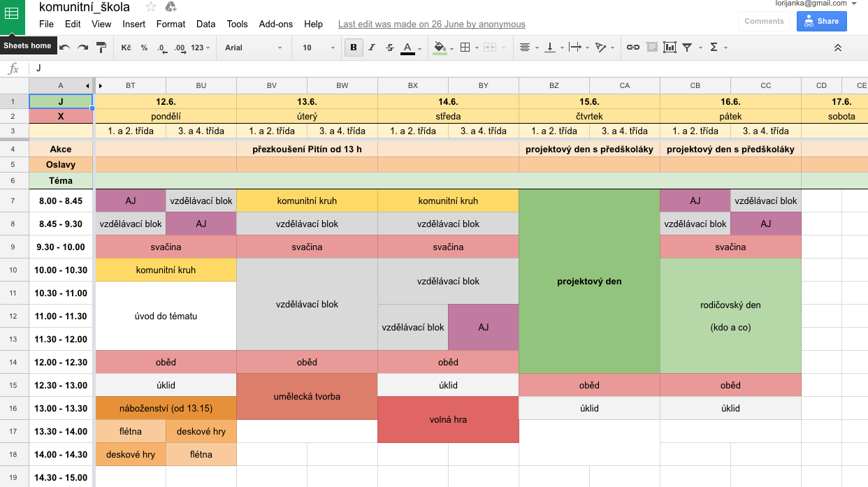The image size is (868, 487).
Task: Insert a link
Action: (x=633, y=48)
